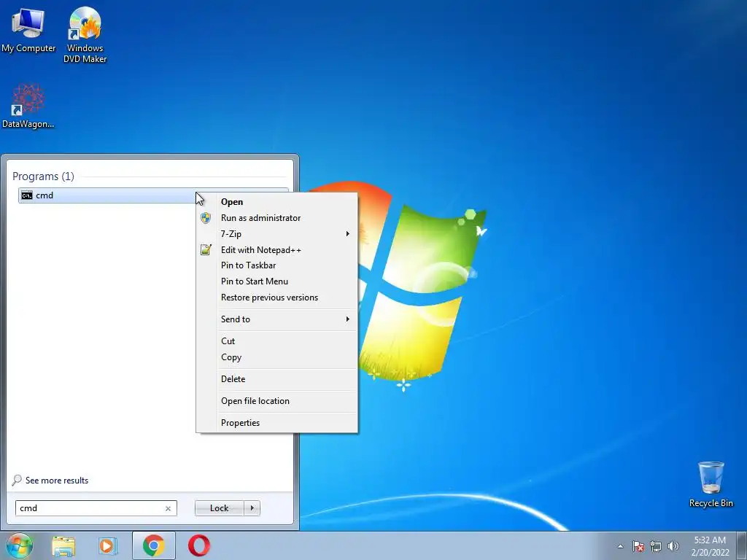The width and height of the screenshot is (747, 560).
Task: Choose Pin to Taskbar
Action: coord(276,265)
